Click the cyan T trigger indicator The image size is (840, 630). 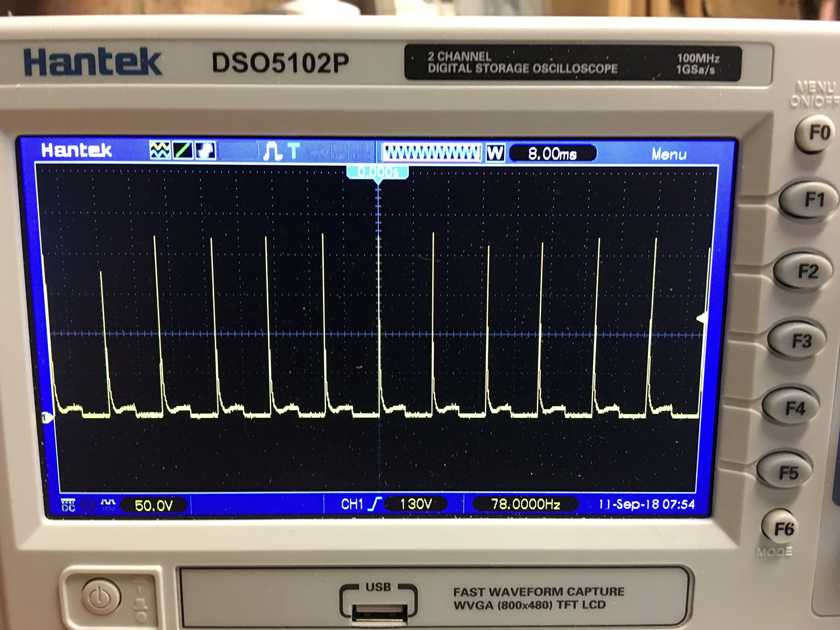click(294, 151)
